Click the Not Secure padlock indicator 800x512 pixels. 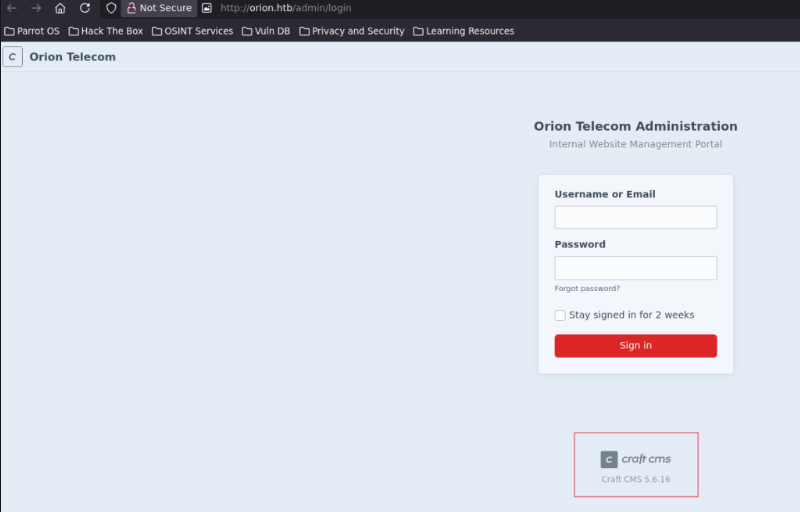159,8
